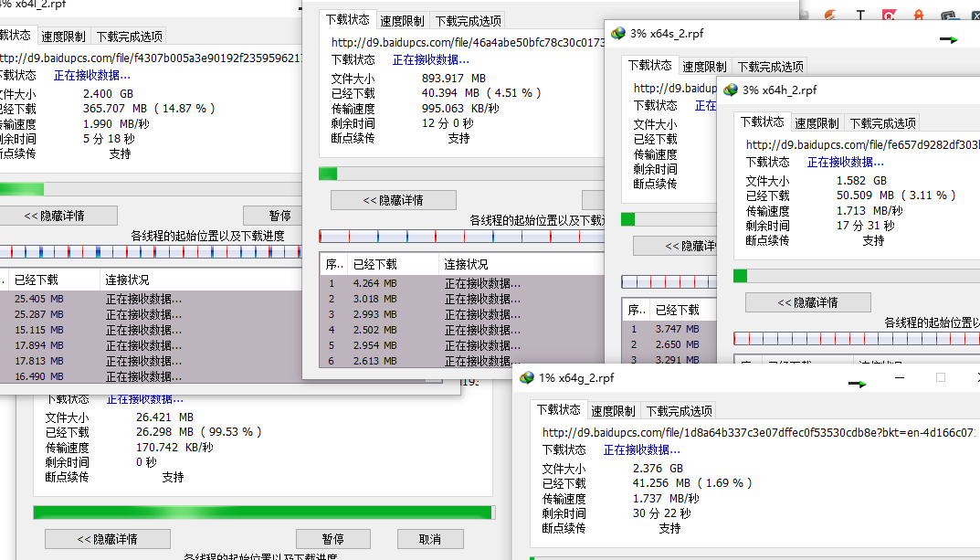Cancel the 26.421 MB download with 取消
This screenshot has width=980, height=560.
coord(430,539)
